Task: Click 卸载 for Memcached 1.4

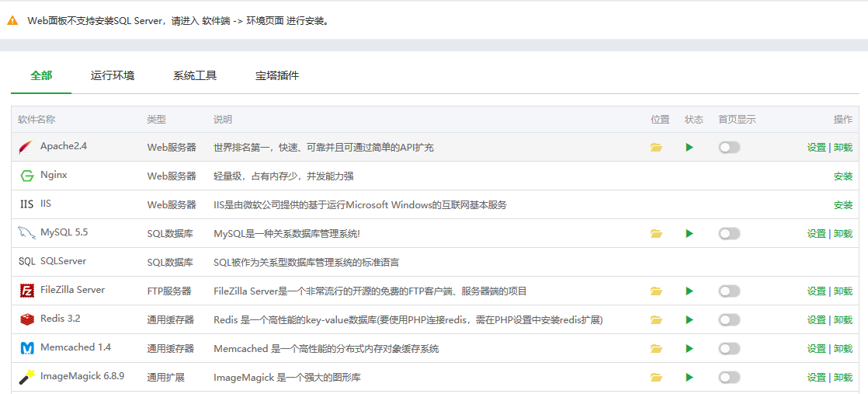Action: click(843, 349)
